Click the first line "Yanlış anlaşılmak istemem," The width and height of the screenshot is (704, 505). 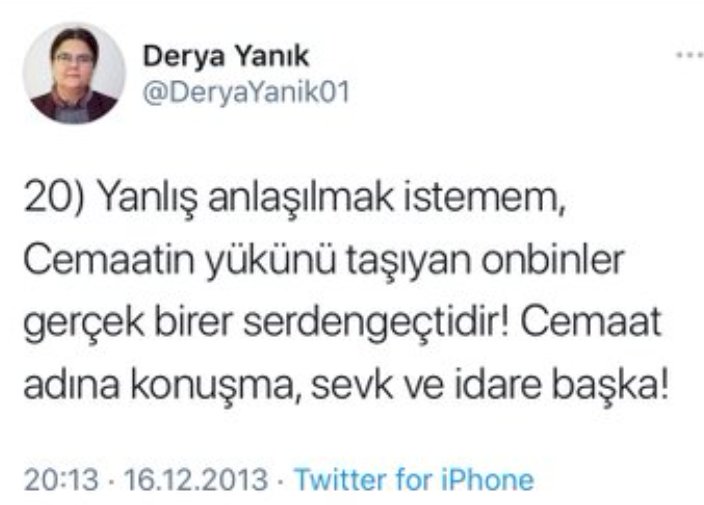pos(331,198)
